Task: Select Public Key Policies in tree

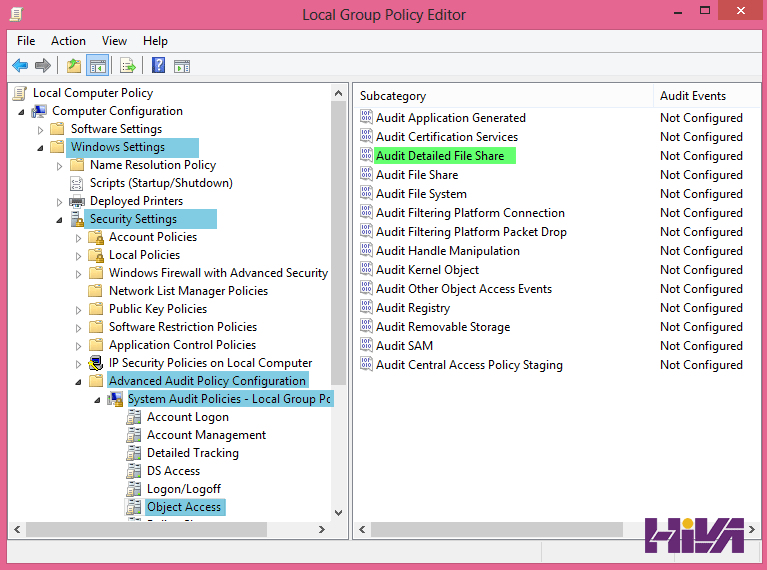Action: pos(158,309)
